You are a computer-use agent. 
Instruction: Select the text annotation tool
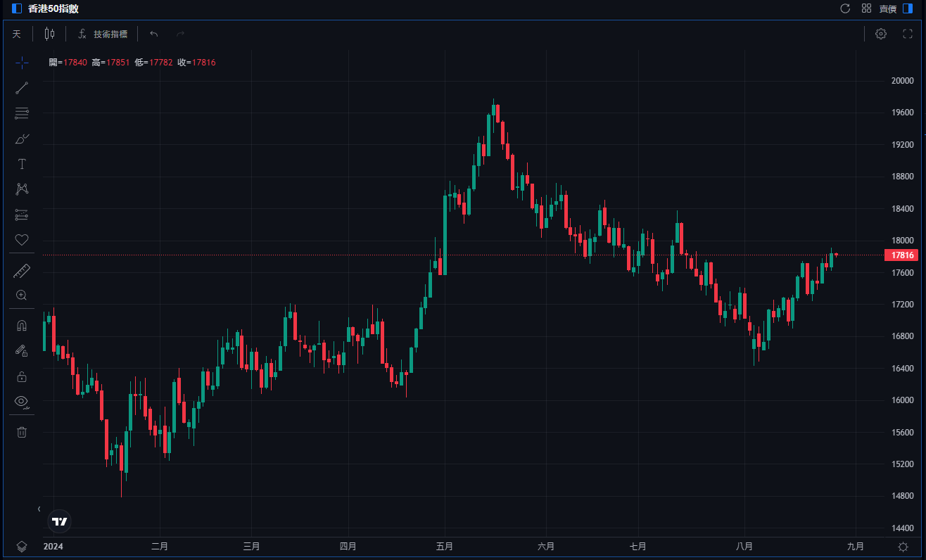(x=22, y=164)
